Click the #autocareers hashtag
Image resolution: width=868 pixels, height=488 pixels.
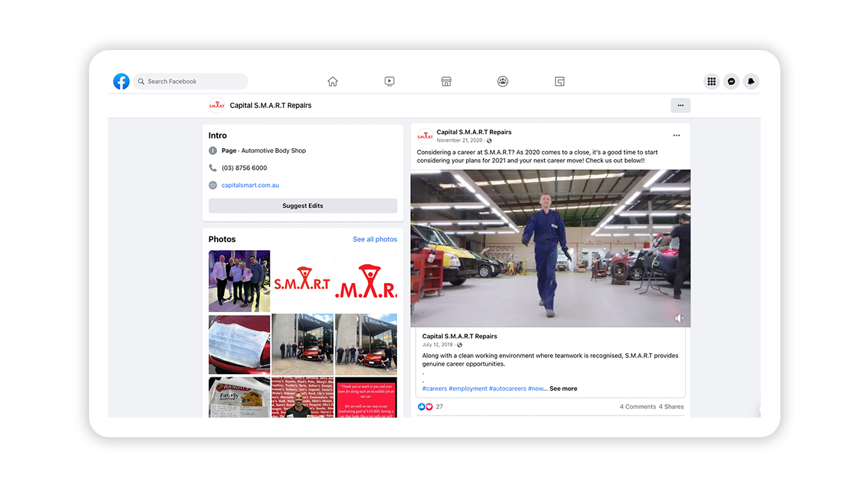pos(508,389)
